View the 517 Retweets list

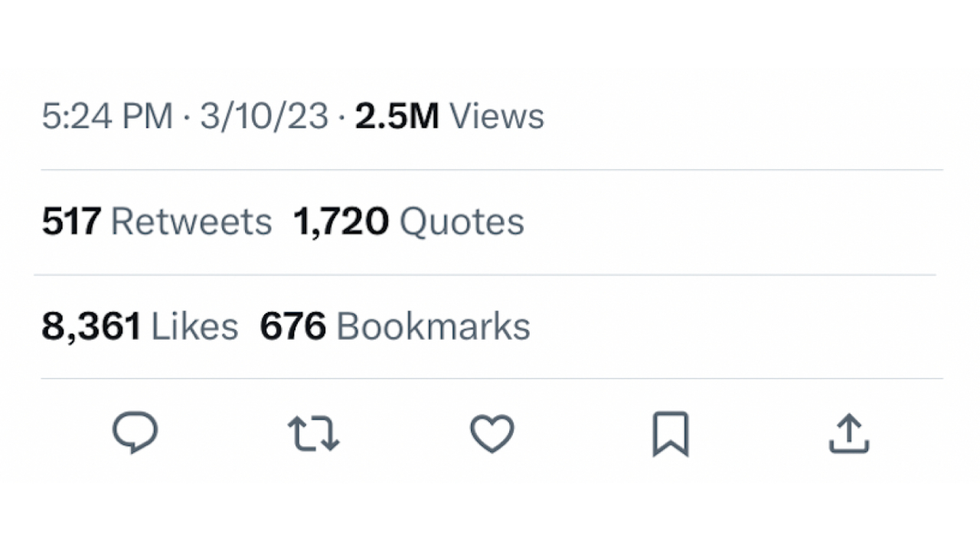pyautogui.click(x=157, y=221)
